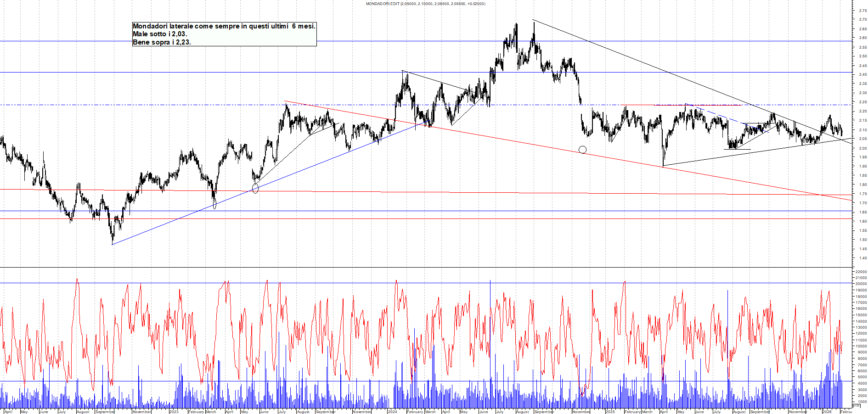Click the 2026 label on the date axis
This screenshot has height=414, width=868.
827,412
